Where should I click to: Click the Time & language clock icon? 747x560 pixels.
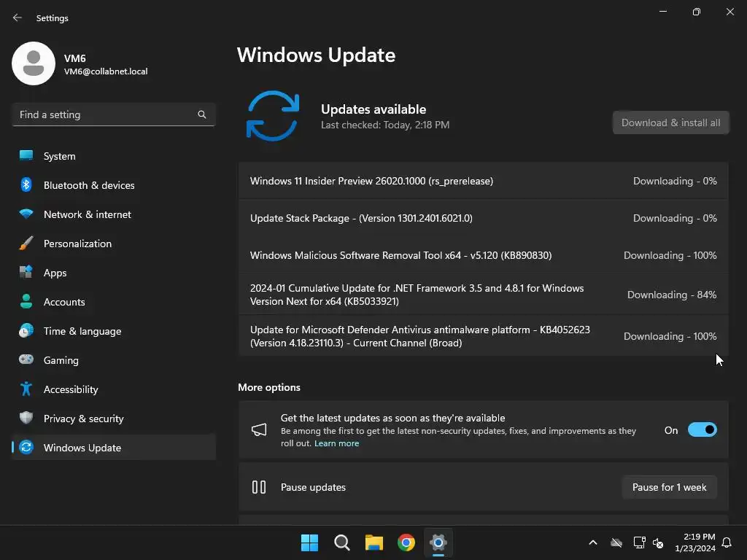26,330
